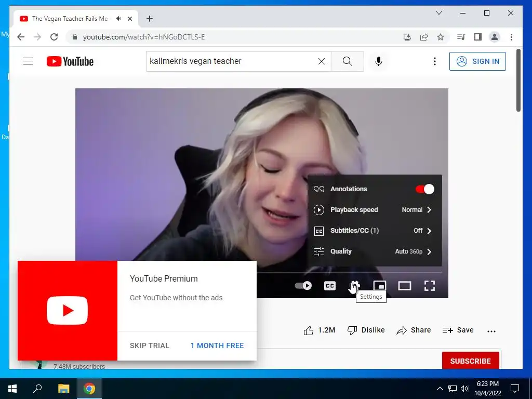
Task: Click the SUBSCRIBE button
Action: point(470,361)
